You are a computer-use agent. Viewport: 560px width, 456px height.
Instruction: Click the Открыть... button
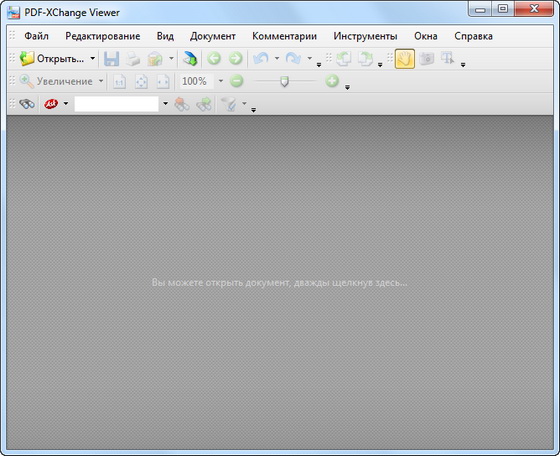(52, 59)
